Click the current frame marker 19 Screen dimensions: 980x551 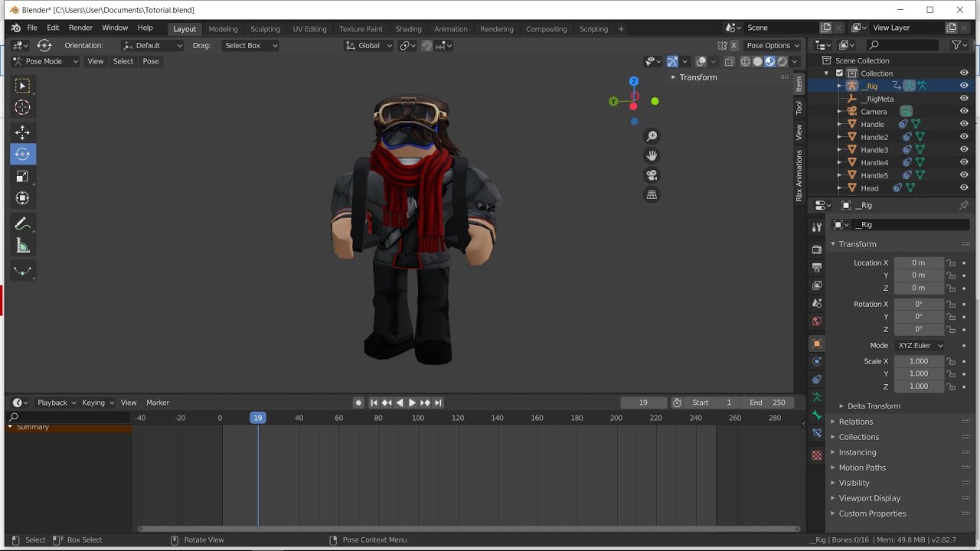258,418
